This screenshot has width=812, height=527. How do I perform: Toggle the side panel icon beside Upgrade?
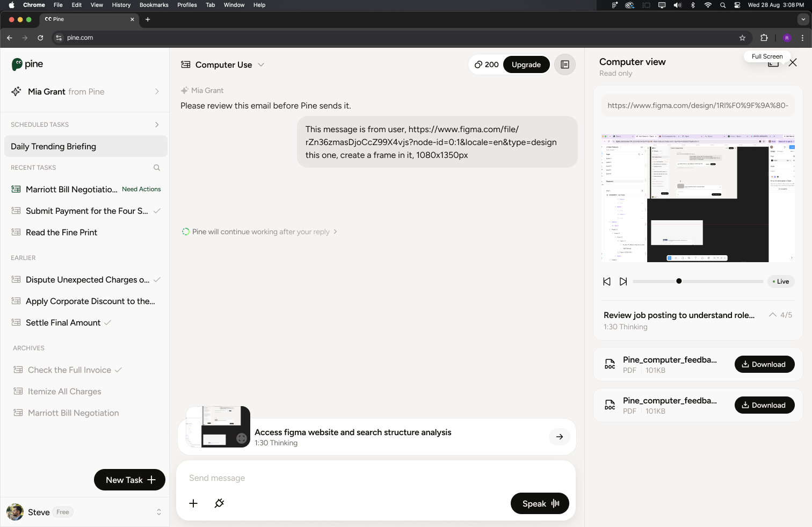coord(564,64)
